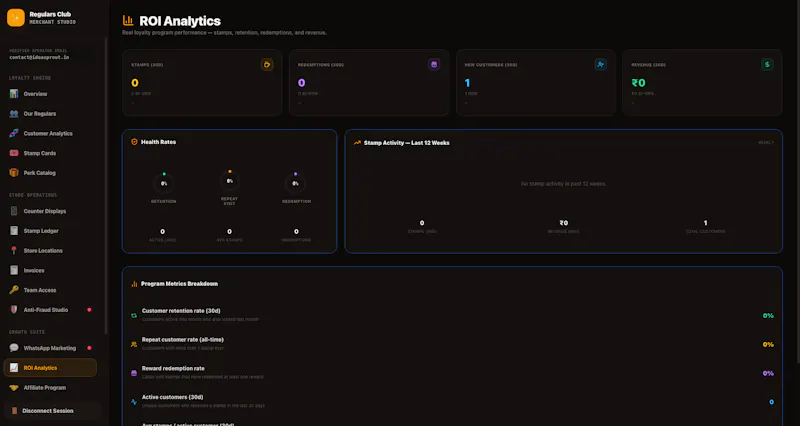This screenshot has width=800, height=426.
Task: Click the Affiliate Program handshake icon
Action: point(14,388)
